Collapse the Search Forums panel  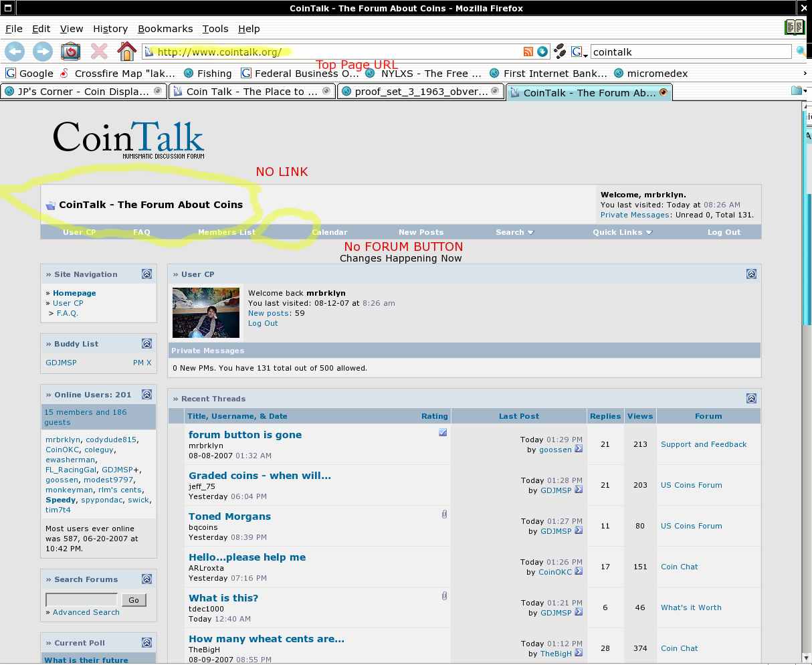click(x=146, y=579)
